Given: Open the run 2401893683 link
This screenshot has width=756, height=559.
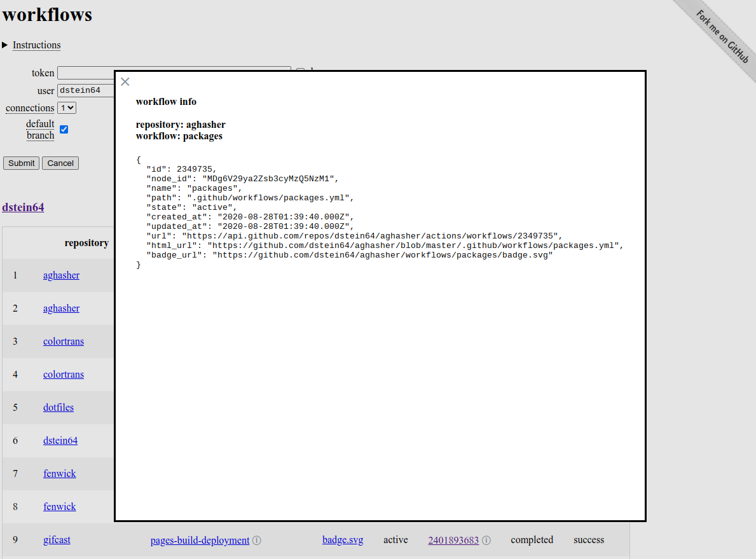Looking at the screenshot, I should point(453,540).
